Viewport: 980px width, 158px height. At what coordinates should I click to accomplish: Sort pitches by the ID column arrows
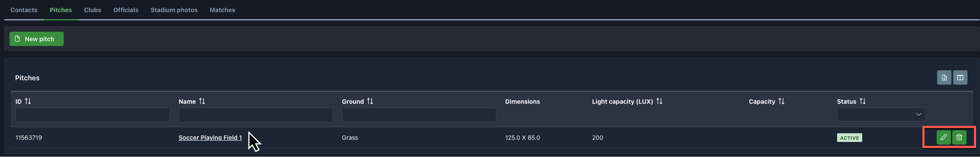click(x=28, y=101)
